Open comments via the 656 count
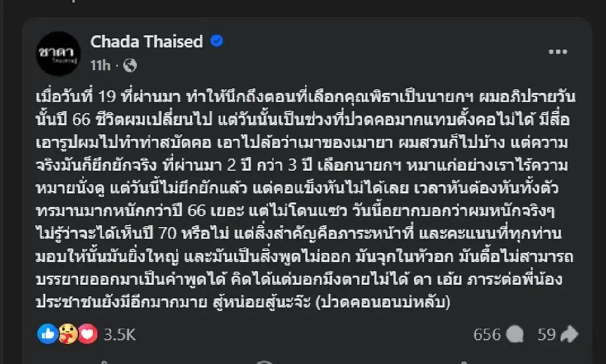 [488, 334]
